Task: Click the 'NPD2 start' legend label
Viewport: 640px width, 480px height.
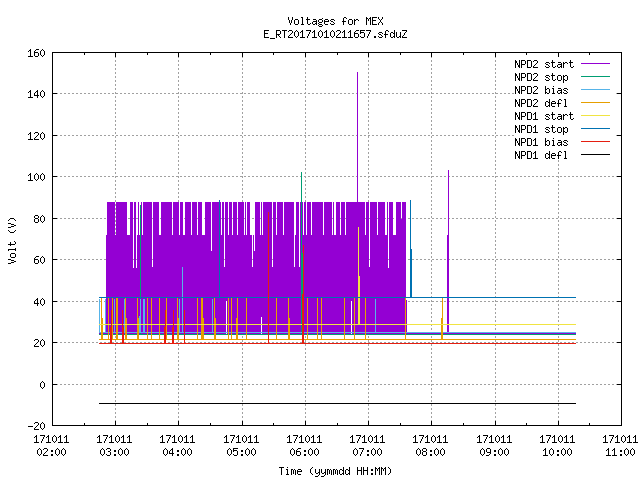Action: (x=544, y=64)
